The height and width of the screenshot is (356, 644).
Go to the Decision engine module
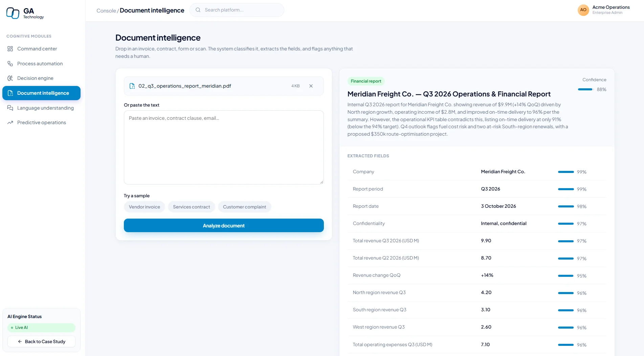(x=41, y=78)
